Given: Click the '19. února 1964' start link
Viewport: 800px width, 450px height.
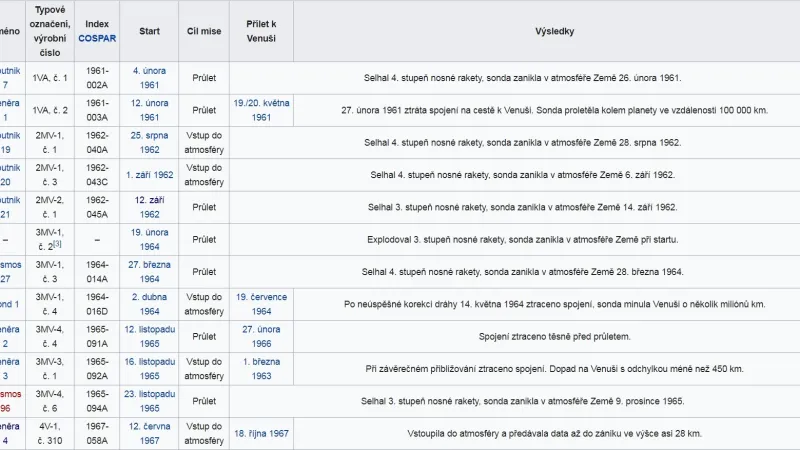Looking at the screenshot, I should click(x=149, y=240).
